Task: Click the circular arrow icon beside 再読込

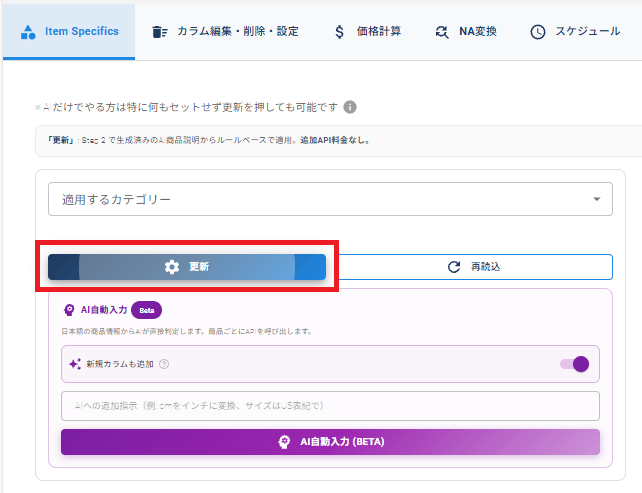Action: tap(454, 267)
